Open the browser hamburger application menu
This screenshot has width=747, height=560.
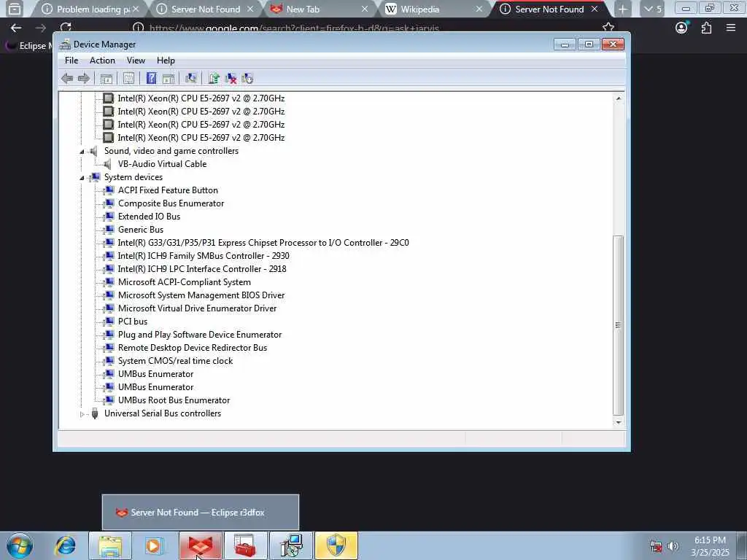(x=731, y=28)
